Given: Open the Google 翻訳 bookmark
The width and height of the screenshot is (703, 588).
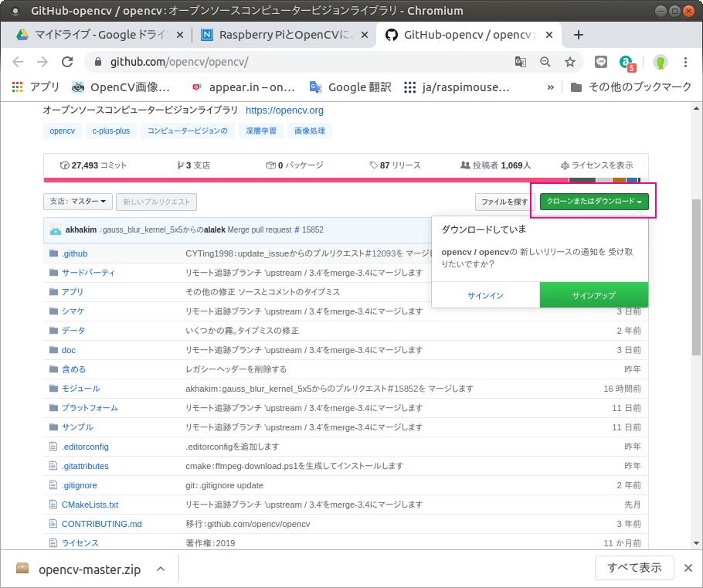Looking at the screenshot, I should pyautogui.click(x=351, y=87).
